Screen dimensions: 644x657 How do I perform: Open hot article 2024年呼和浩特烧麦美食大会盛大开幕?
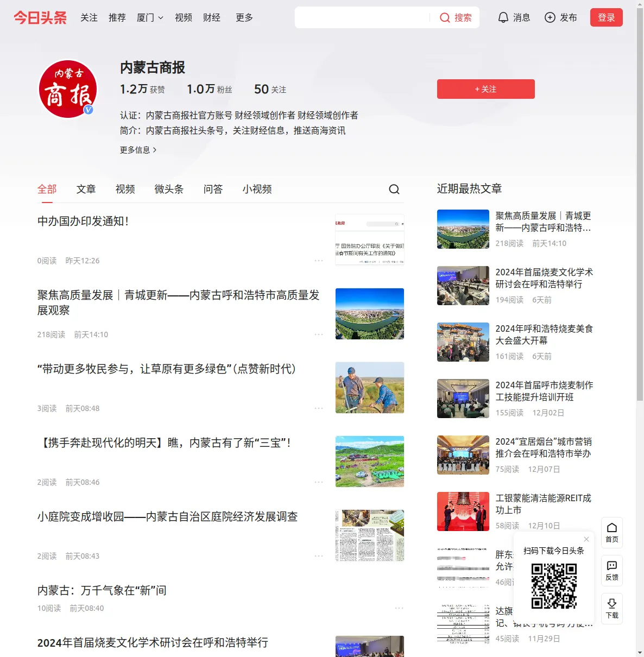tap(545, 334)
